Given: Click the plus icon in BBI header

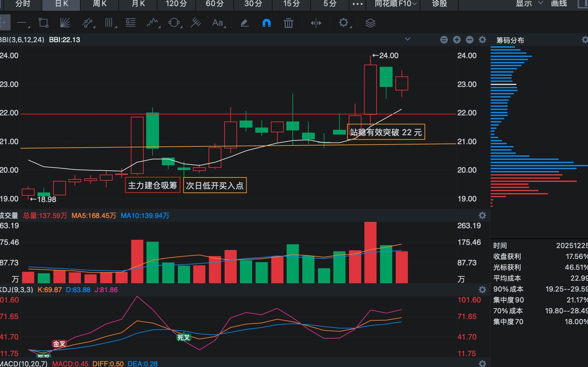Looking at the screenshot, I should [457, 40].
